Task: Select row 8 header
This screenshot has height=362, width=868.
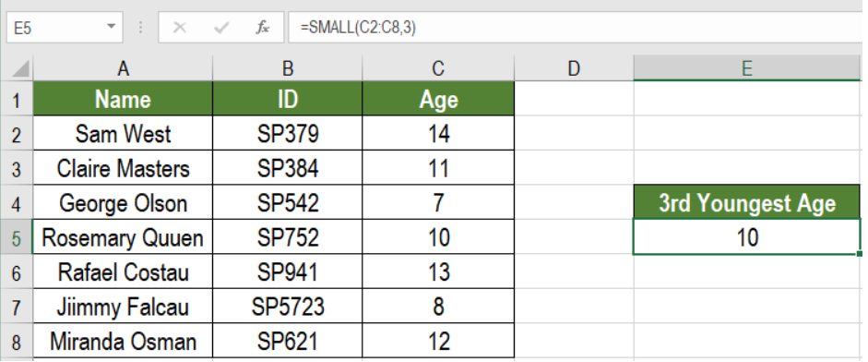Action: (x=17, y=341)
